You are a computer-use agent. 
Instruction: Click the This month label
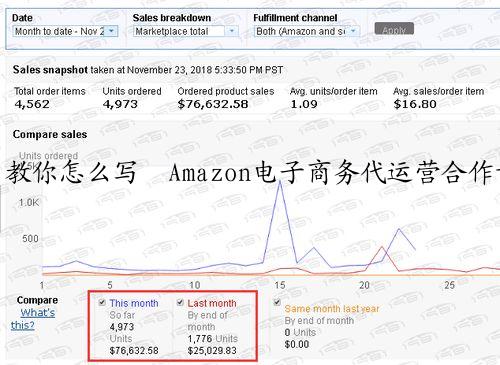tap(134, 303)
